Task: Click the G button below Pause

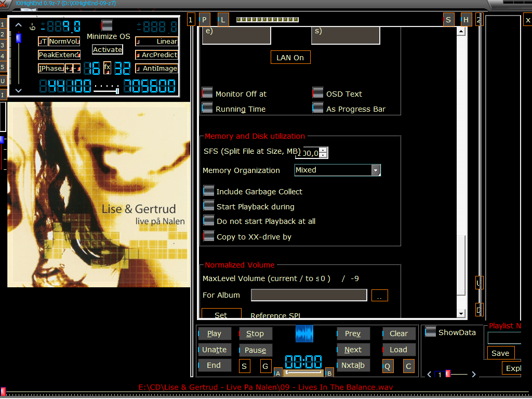Action: tap(265, 366)
